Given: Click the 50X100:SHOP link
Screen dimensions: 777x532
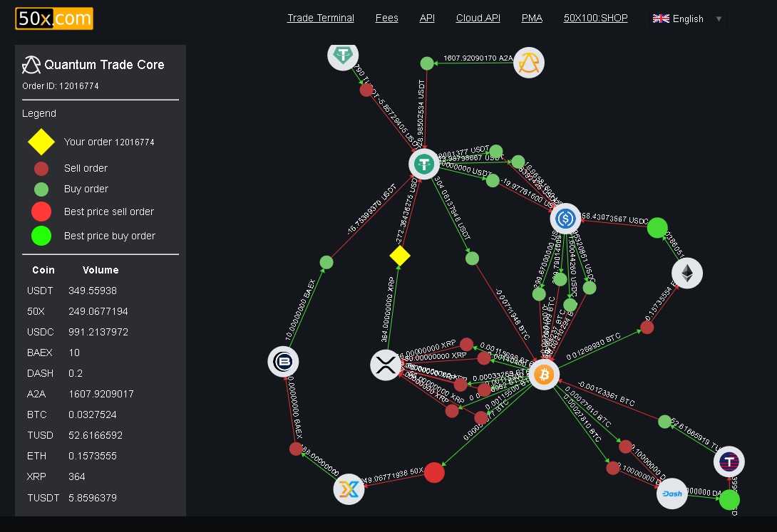Looking at the screenshot, I should (595, 18).
